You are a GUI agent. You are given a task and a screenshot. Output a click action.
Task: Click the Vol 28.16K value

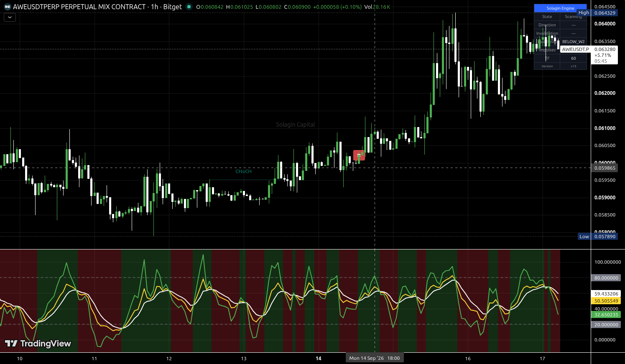[x=377, y=7]
